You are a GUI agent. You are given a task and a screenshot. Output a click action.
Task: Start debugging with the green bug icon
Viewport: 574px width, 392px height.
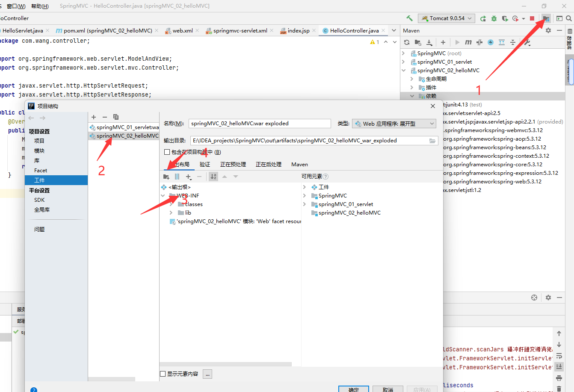coord(494,18)
